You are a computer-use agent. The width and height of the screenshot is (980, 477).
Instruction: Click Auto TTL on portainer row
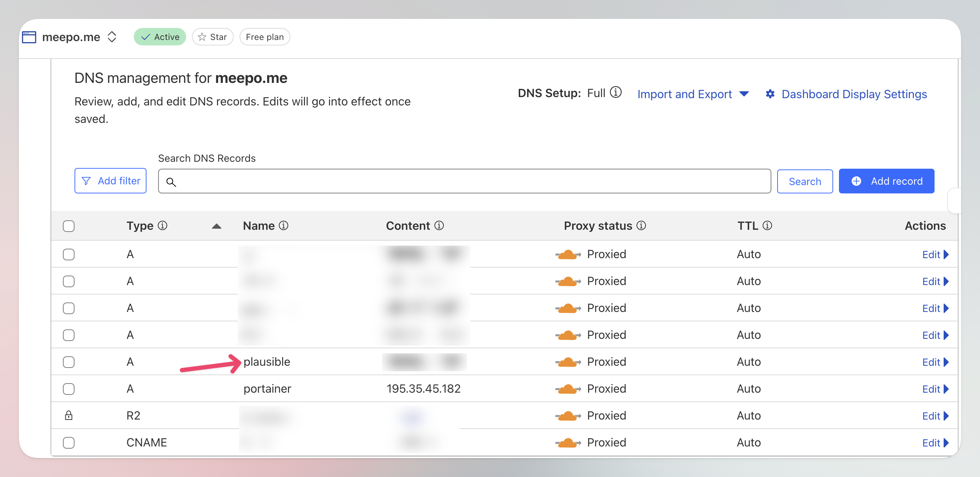point(749,389)
